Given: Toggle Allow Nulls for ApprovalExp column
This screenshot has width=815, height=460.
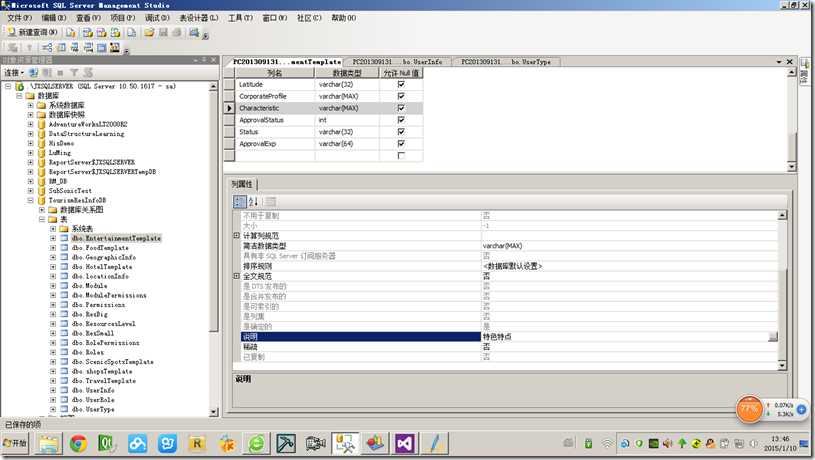Looking at the screenshot, I should coord(401,143).
